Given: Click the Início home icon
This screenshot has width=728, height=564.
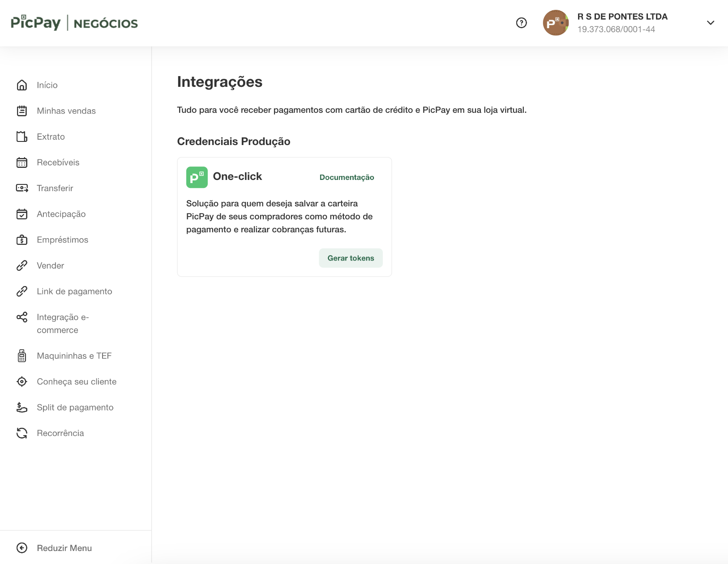Looking at the screenshot, I should [x=22, y=85].
